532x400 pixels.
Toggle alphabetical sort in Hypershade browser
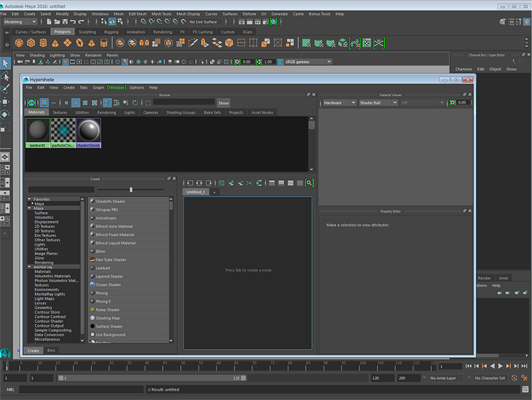point(107,102)
